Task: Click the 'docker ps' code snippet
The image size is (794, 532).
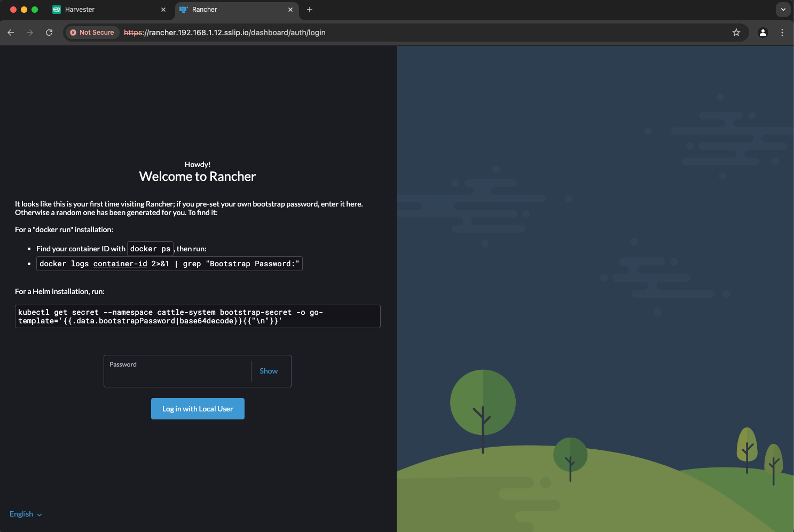Action: click(151, 249)
